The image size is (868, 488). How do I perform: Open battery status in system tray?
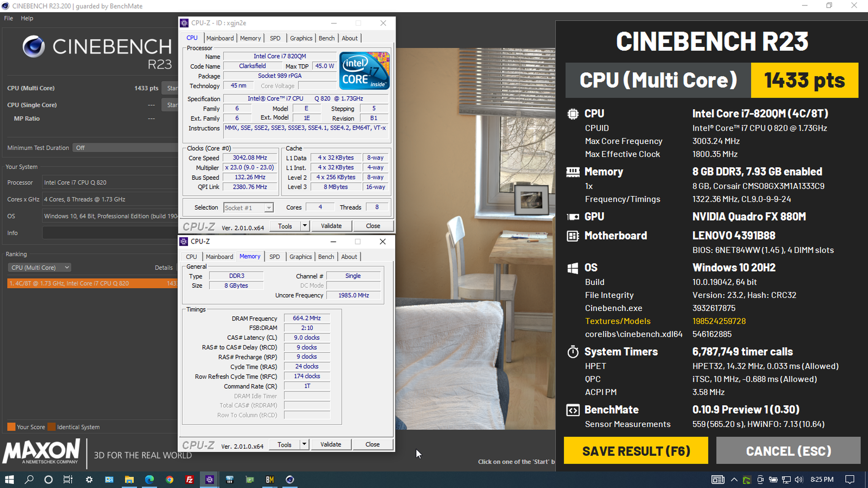773,479
